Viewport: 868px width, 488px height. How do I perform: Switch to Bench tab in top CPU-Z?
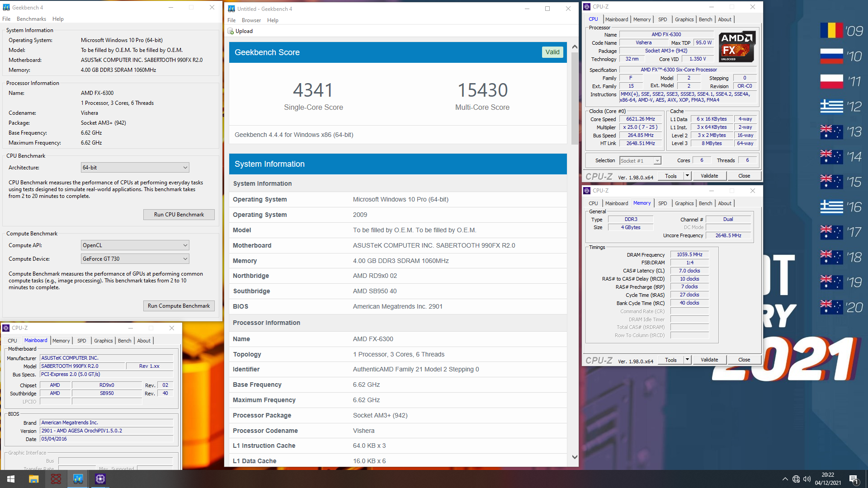click(705, 19)
